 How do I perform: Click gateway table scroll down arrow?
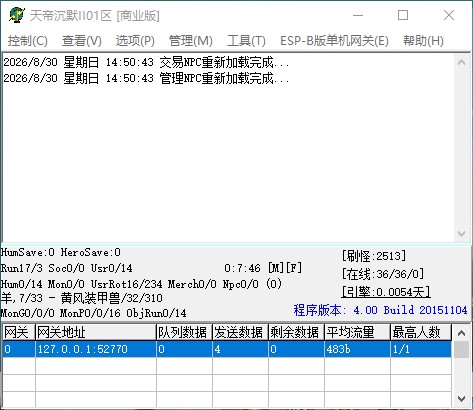pos(462,398)
